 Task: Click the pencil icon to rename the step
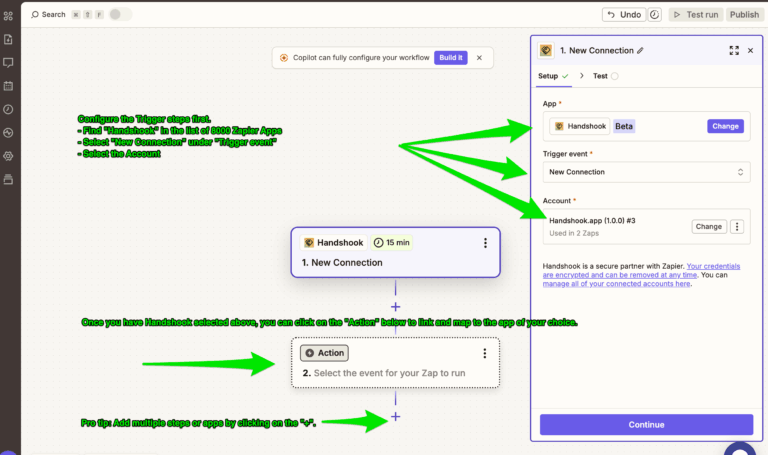(x=640, y=50)
